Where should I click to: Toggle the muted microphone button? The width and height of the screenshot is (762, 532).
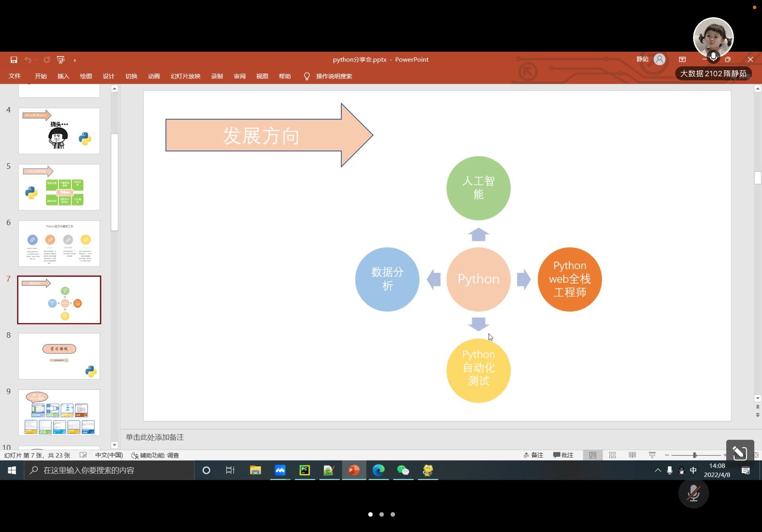(693, 494)
